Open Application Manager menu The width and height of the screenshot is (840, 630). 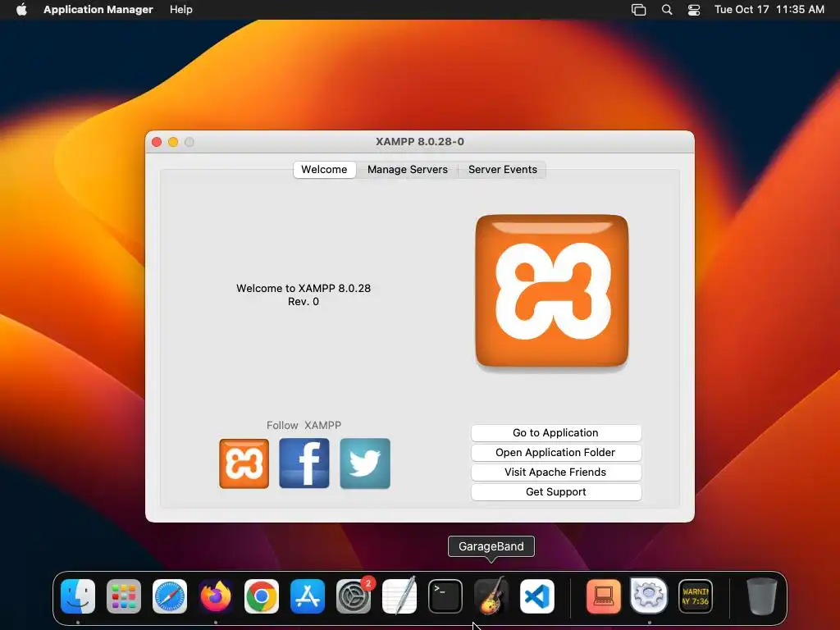click(x=98, y=10)
